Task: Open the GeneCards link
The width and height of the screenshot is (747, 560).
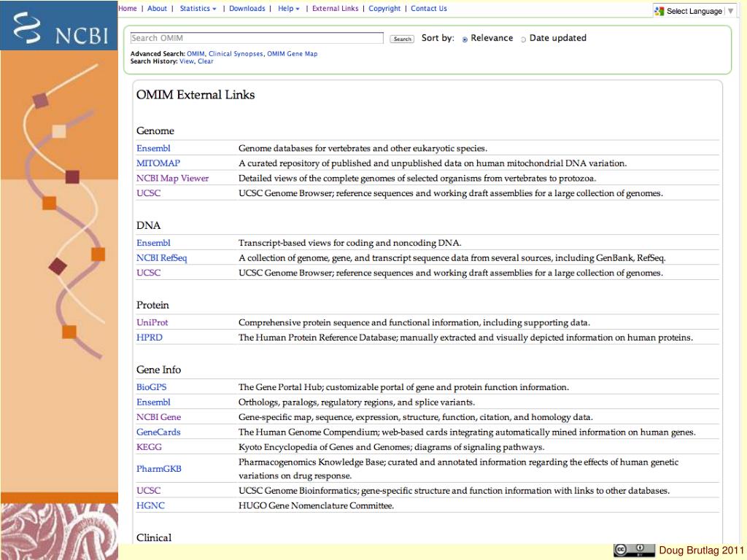Action: 158,432
